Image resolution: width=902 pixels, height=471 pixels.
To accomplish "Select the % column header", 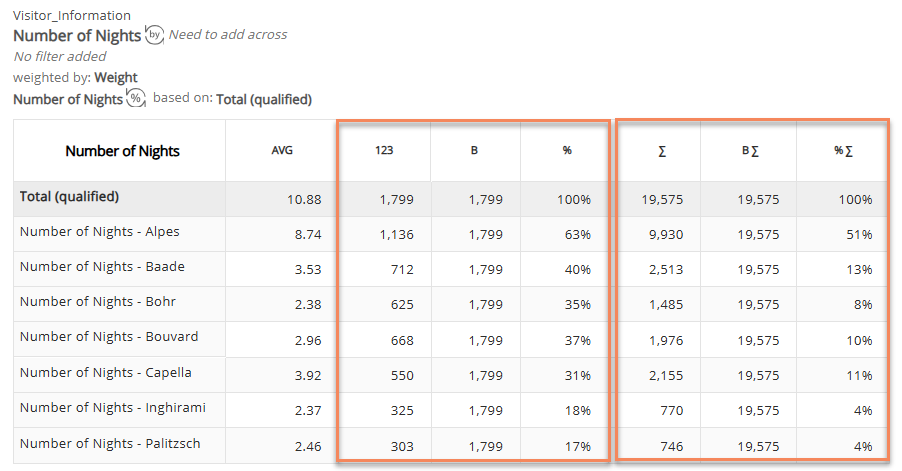I will [x=567, y=151].
